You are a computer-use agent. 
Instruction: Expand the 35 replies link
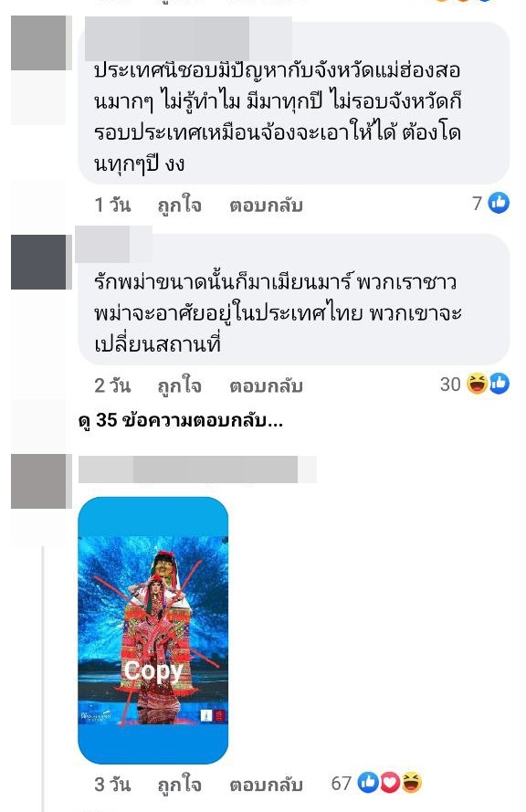[180, 420]
